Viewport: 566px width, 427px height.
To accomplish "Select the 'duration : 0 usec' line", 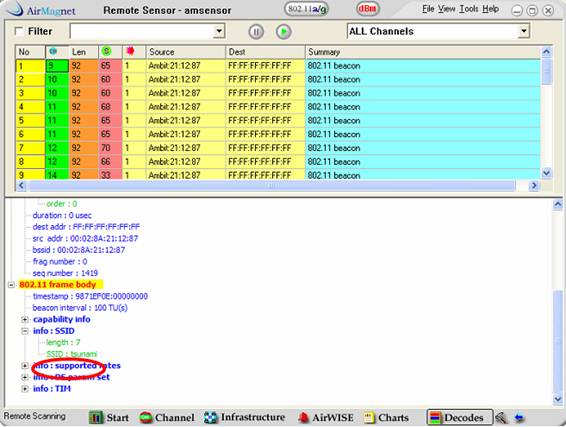I will [62, 215].
